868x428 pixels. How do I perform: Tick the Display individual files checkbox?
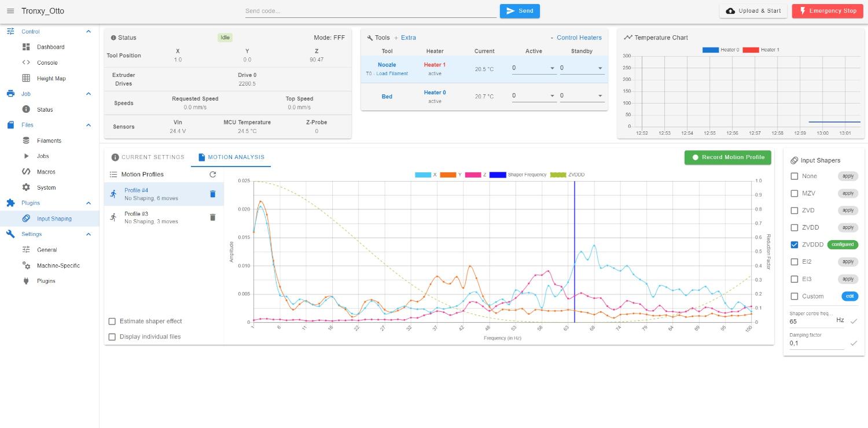pyautogui.click(x=112, y=337)
